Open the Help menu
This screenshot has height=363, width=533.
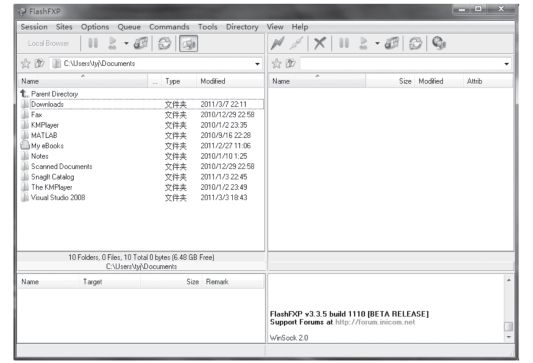click(300, 27)
